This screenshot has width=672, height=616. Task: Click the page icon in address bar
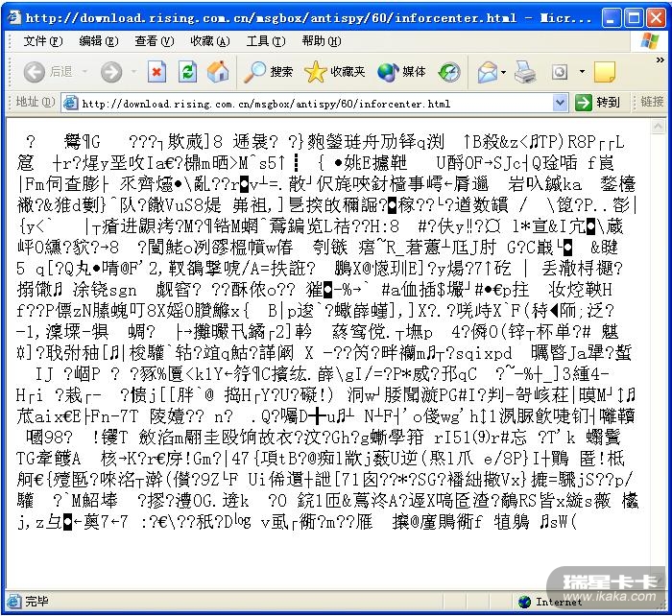70,103
